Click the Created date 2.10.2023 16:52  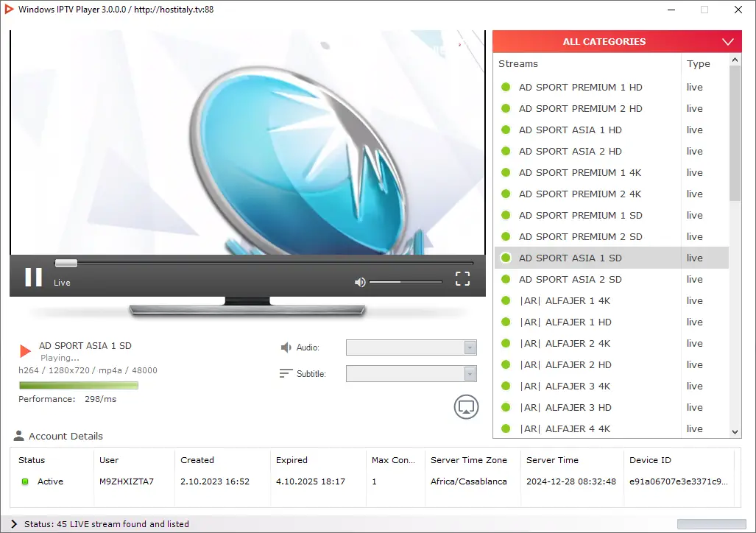click(215, 481)
